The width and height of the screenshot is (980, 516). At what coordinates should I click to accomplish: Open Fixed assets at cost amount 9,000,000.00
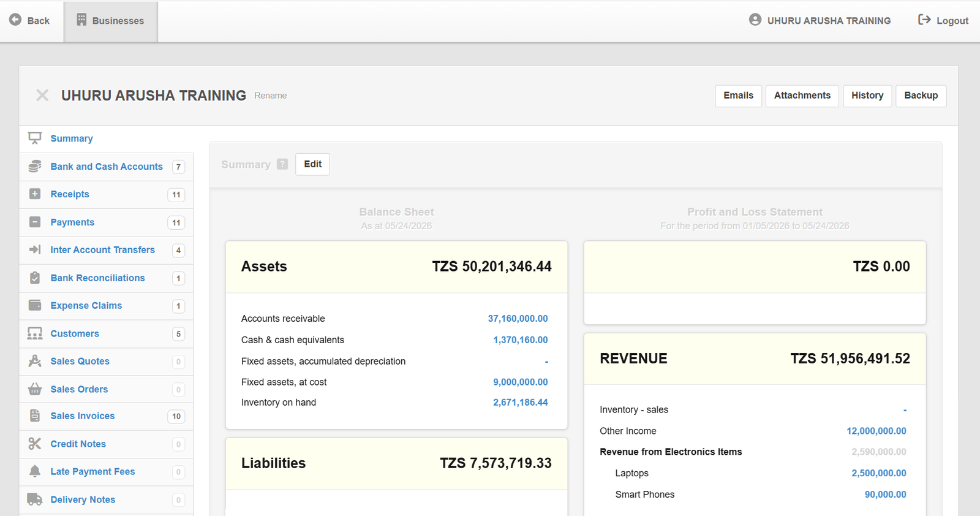pyautogui.click(x=521, y=382)
